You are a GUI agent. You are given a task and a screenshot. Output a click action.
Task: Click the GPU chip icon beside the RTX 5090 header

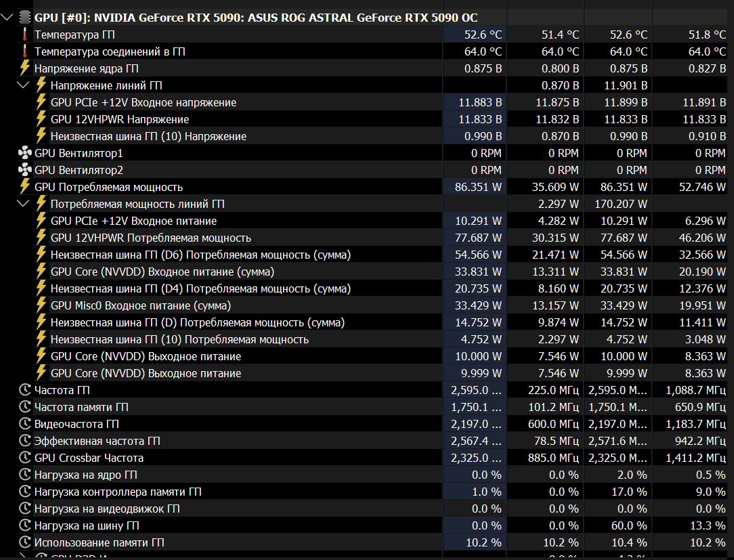[x=25, y=18]
